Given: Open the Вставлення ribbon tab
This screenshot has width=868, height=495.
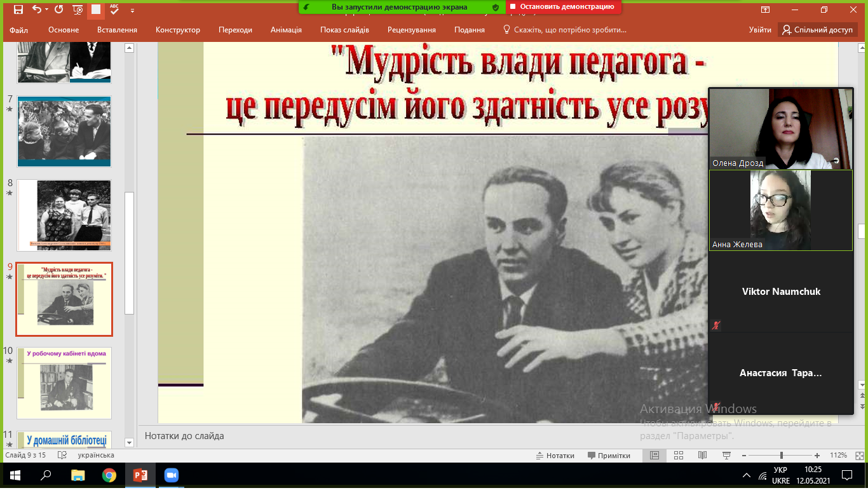Looking at the screenshot, I should (x=117, y=30).
